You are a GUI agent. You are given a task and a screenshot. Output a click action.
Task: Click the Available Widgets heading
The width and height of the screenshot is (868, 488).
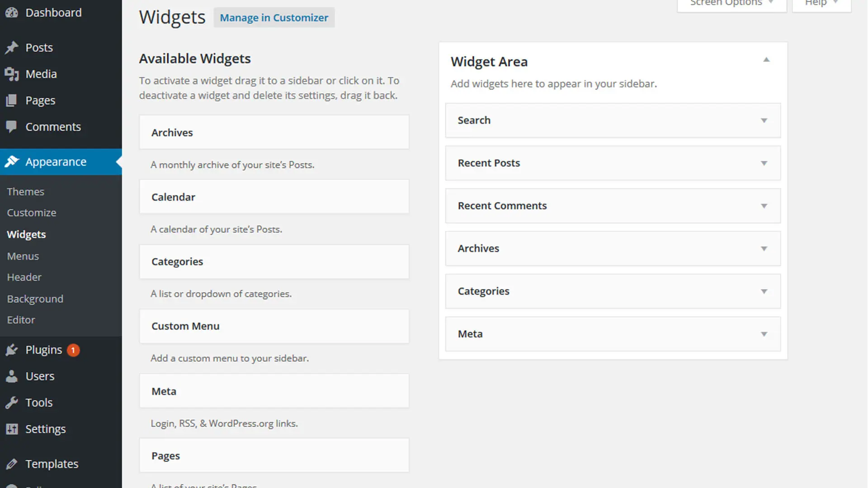[195, 59]
